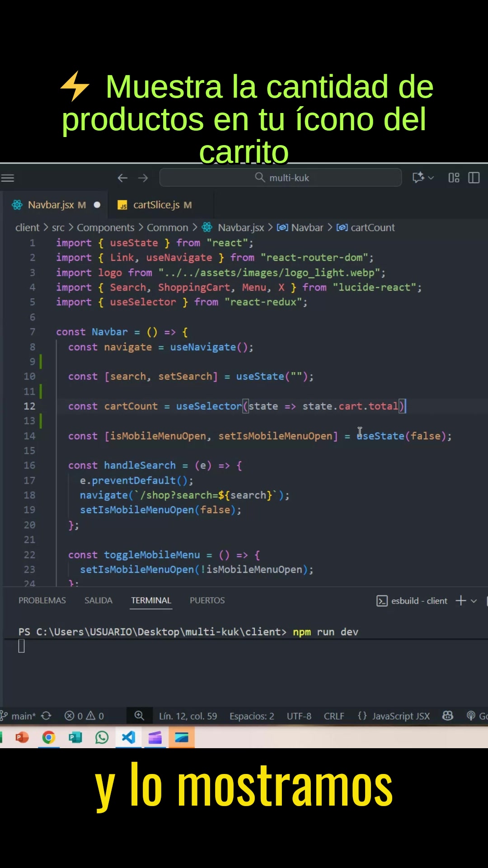The height and width of the screenshot is (868, 488).
Task: Click the unsaved dot on Navbar.jsx tab
Action: pyautogui.click(x=97, y=205)
